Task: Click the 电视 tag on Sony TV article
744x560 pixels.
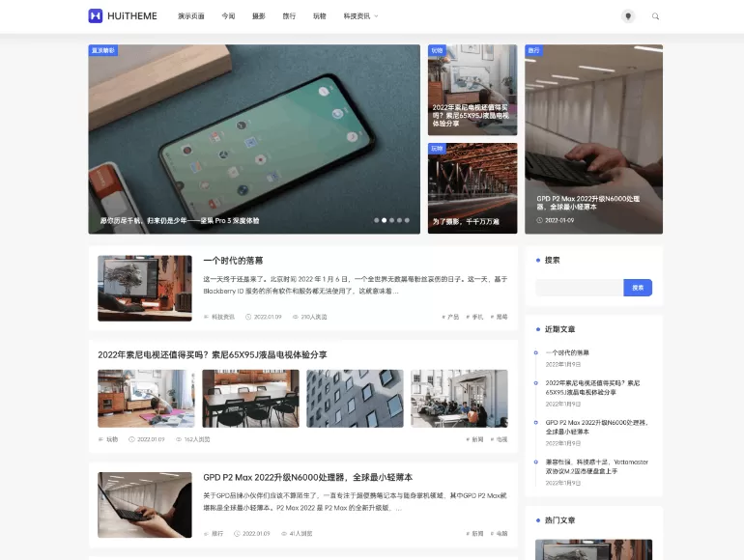Action: click(x=500, y=439)
